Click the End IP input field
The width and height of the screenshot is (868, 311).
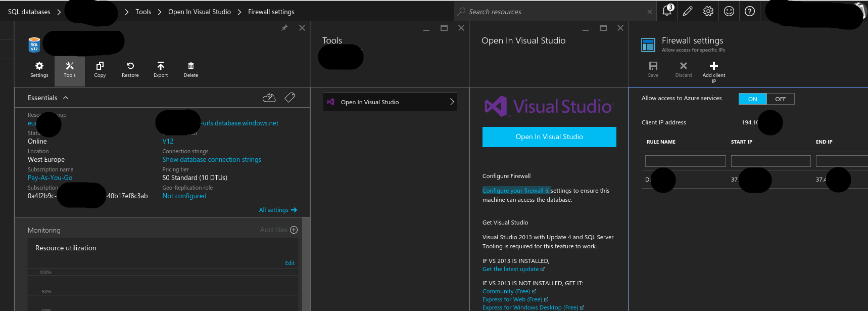842,161
